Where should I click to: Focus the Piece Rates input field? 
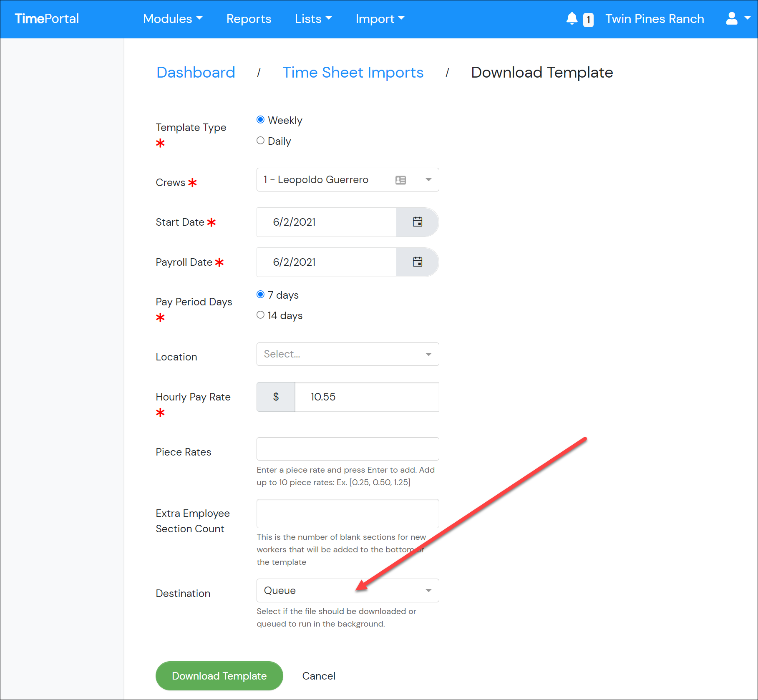(x=348, y=449)
